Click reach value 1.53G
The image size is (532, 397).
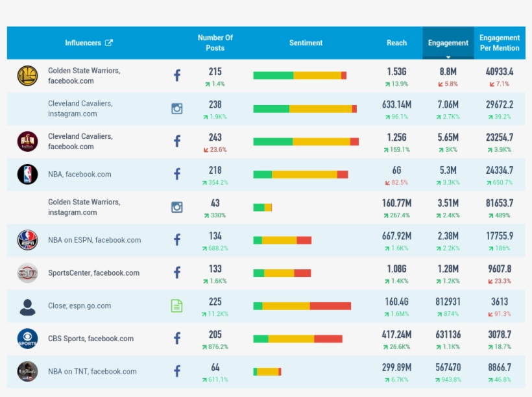tap(396, 71)
